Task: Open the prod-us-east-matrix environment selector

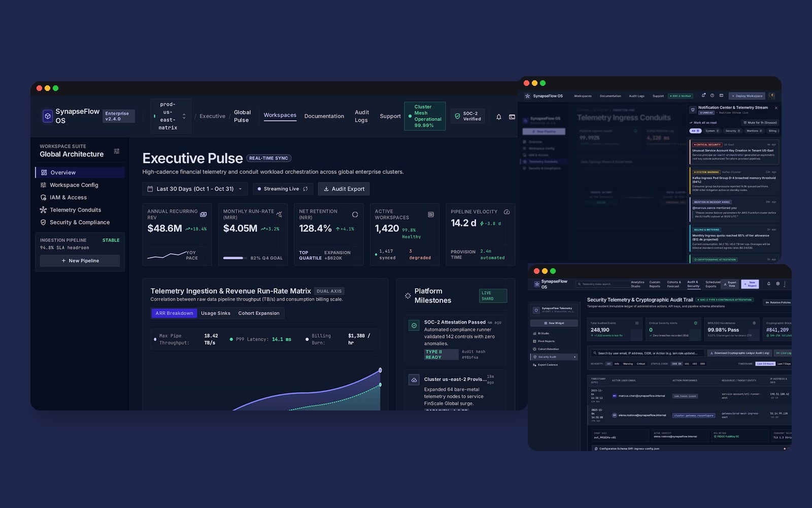Action: pos(171,116)
